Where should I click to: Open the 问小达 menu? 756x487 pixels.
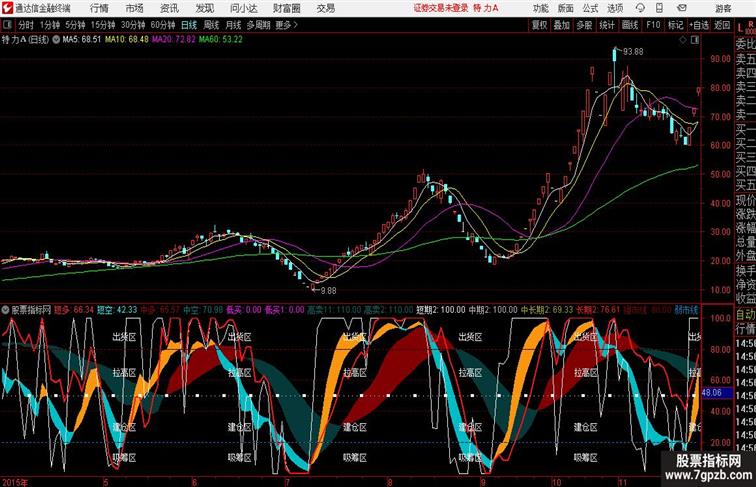point(243,8)
